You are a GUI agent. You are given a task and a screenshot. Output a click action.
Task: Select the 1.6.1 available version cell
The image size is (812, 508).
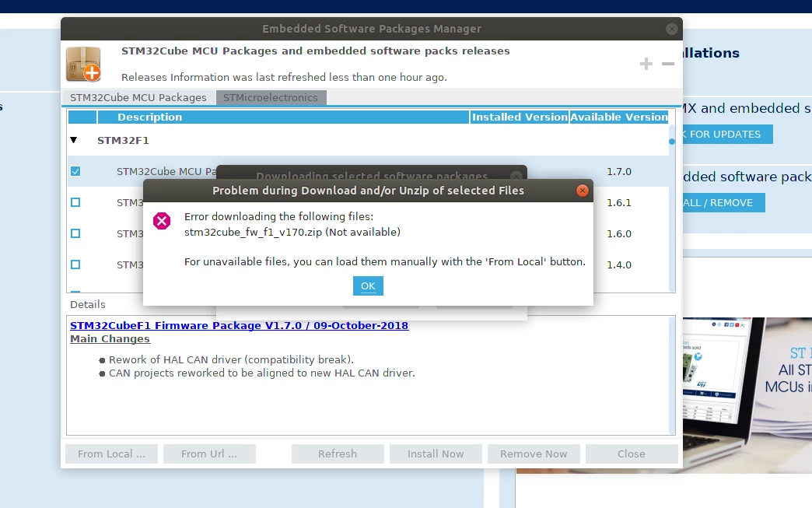coord(619,202)
